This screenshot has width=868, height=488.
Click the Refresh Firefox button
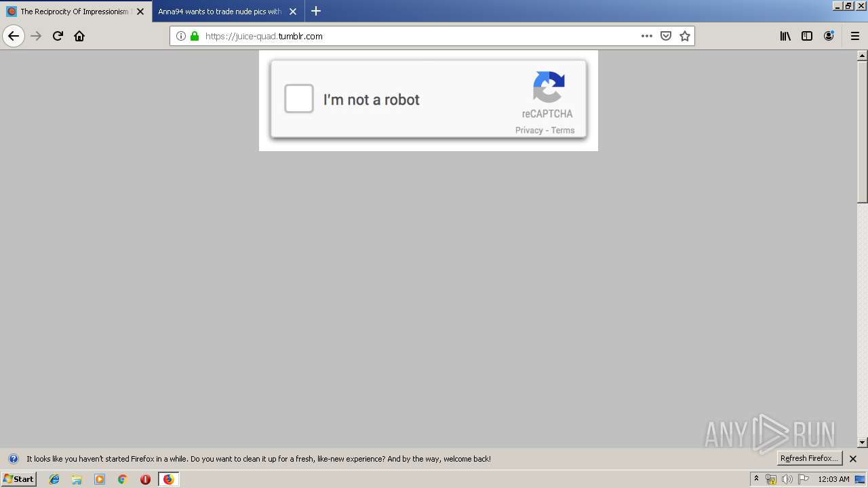tap(809, 458)
